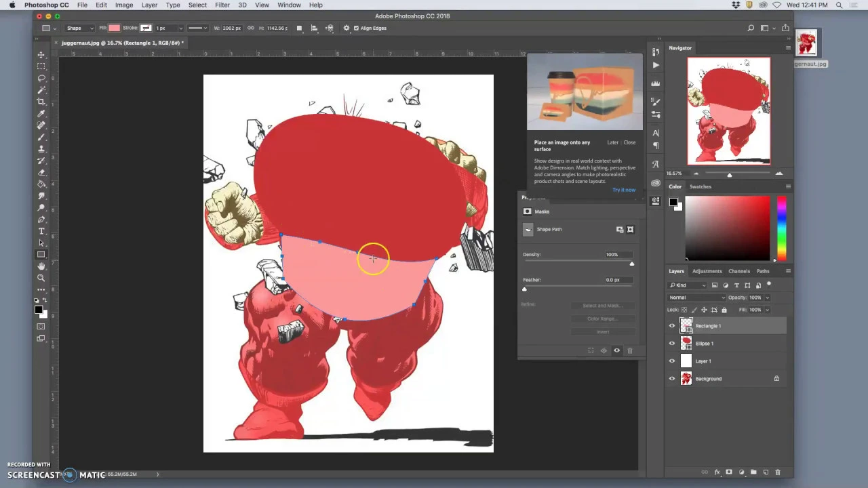Open the layer Kind filter dropdown

coord(687,285)
